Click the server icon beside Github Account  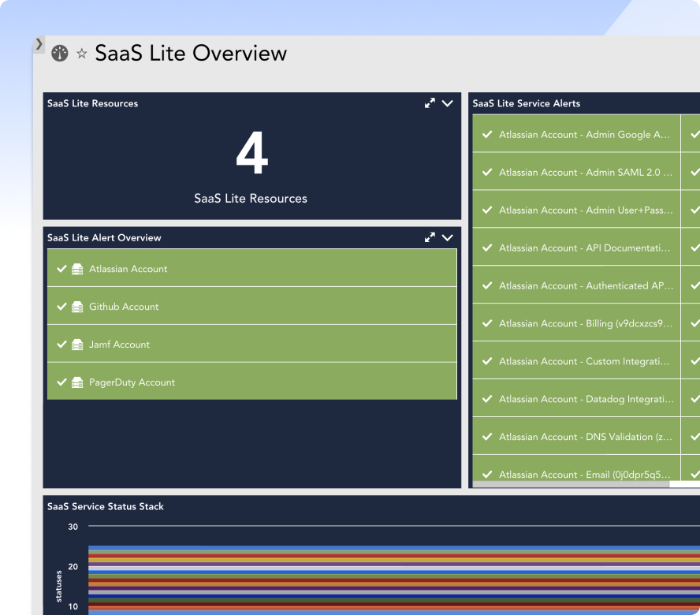pyautogui.click(x=77, y=307)
